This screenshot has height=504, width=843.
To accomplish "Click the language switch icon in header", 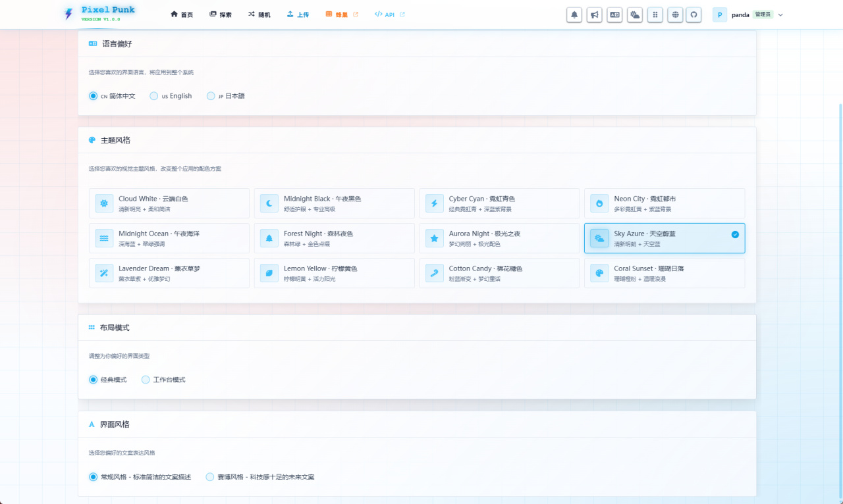I will click(x=614, y=14).
